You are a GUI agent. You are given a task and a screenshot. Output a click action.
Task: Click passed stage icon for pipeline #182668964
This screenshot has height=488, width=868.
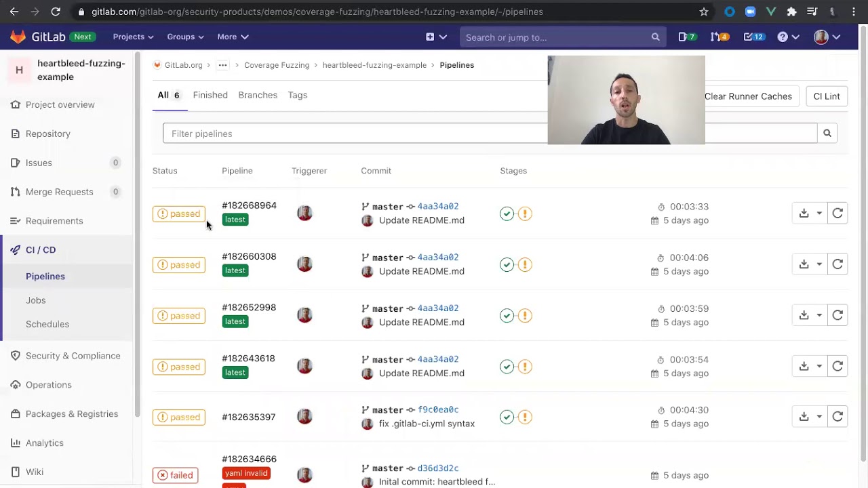(507, 213)
